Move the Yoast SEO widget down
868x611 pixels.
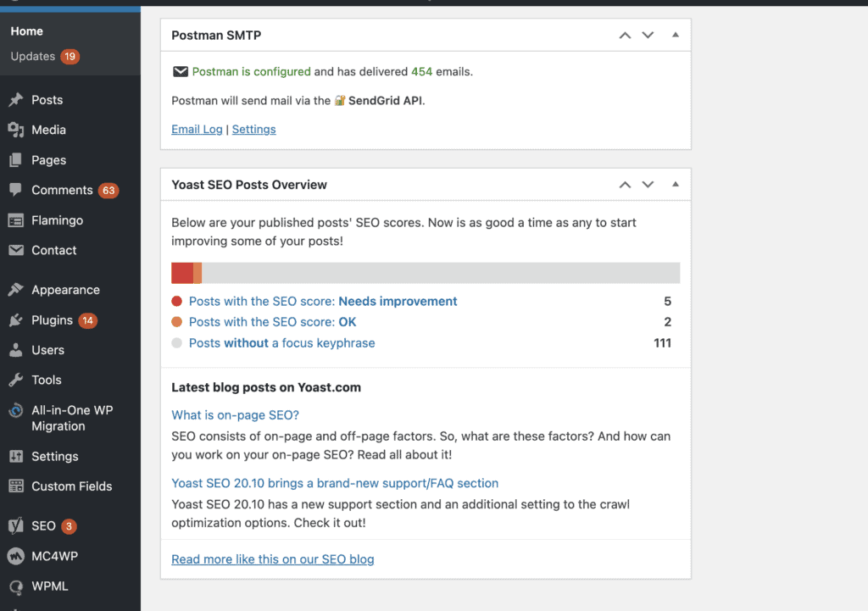(x=648, y=184)
